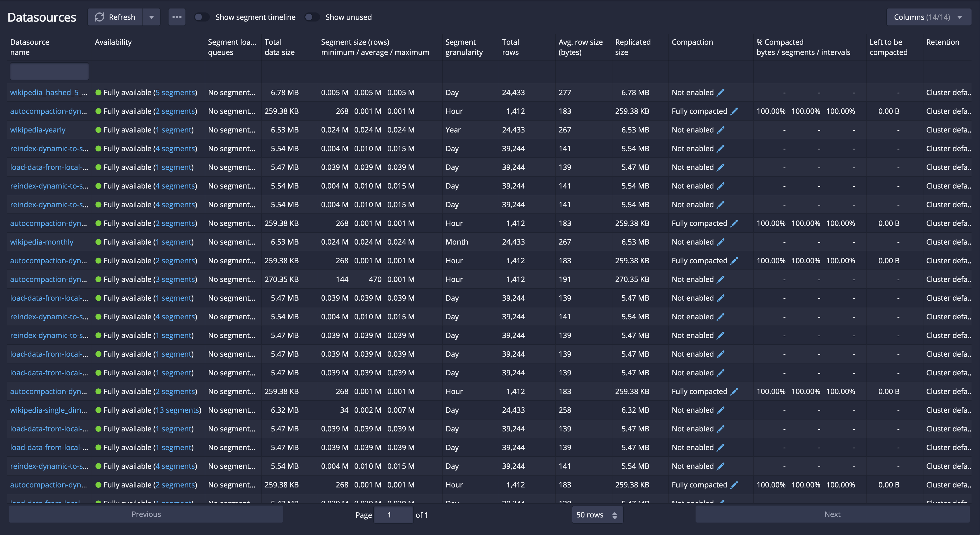Change the 50 rows page size selector
The height and width of the screenshot is (535, 980).
tap(597, 515)
